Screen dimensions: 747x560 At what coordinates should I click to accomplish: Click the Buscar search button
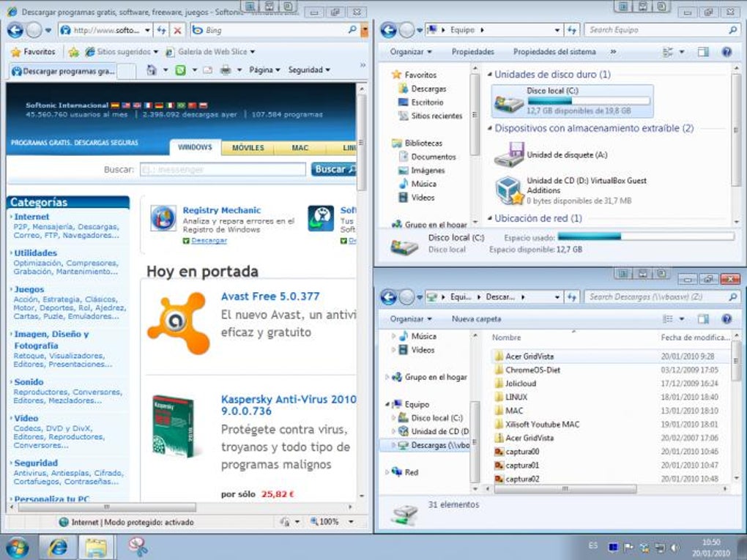333,170
